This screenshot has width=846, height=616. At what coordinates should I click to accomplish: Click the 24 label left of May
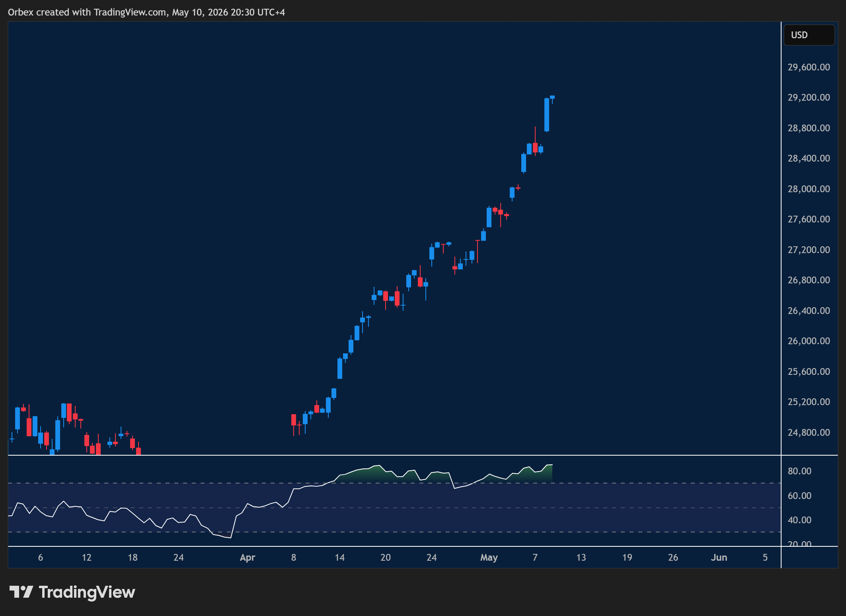pos(431,558)
